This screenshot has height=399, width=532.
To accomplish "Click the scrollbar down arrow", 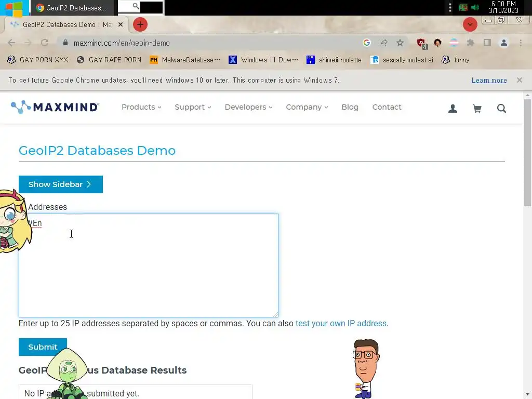I will pos(527,395).
